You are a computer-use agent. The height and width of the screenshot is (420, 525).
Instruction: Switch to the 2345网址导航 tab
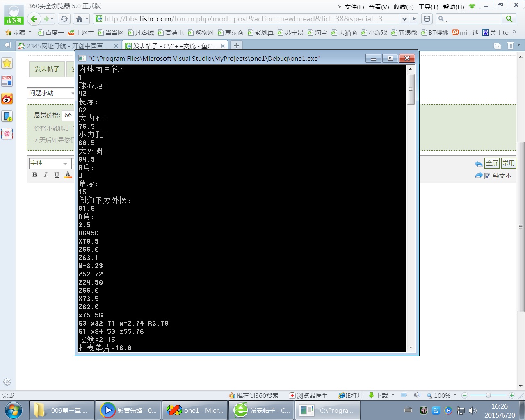[68, 46]
